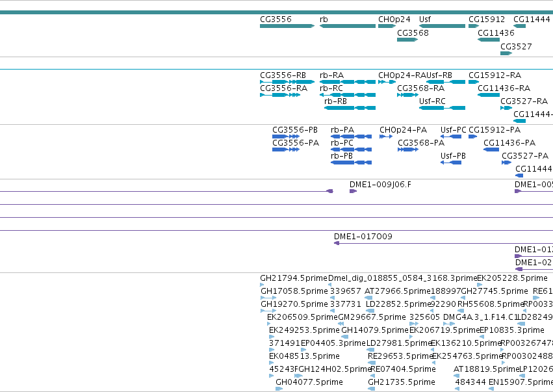Image resolution: width=553 pixels, height=392 pixels.
Task: Click EST RE29653.5prime
Action: [371, 363]
